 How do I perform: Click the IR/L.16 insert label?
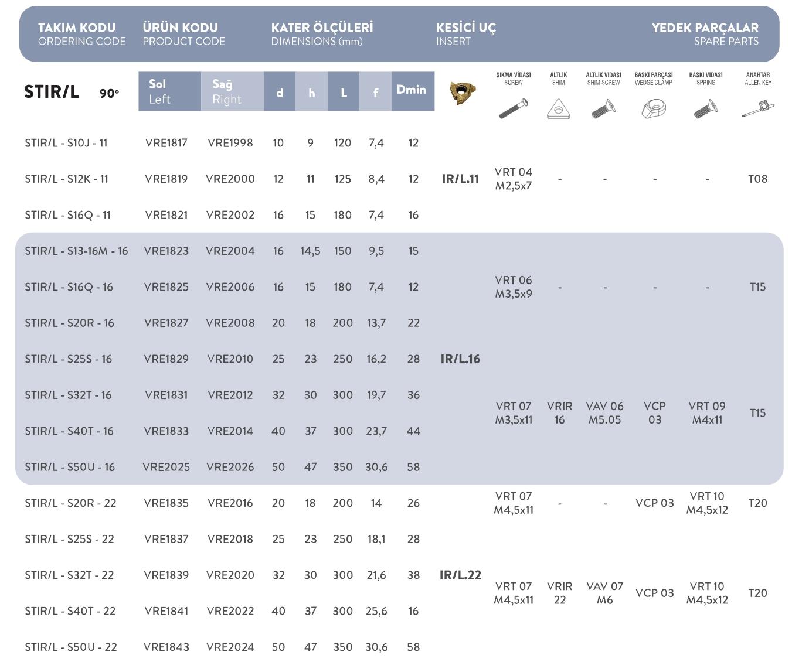pos(460,359)
